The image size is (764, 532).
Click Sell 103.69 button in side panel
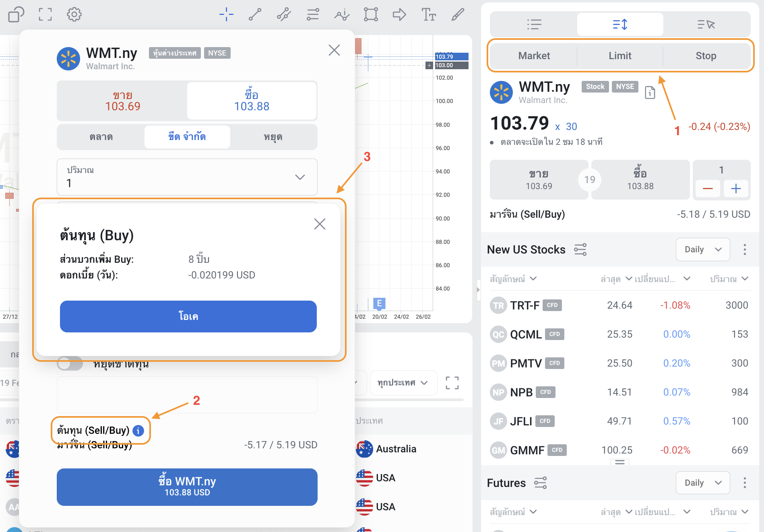coord(539,179)
